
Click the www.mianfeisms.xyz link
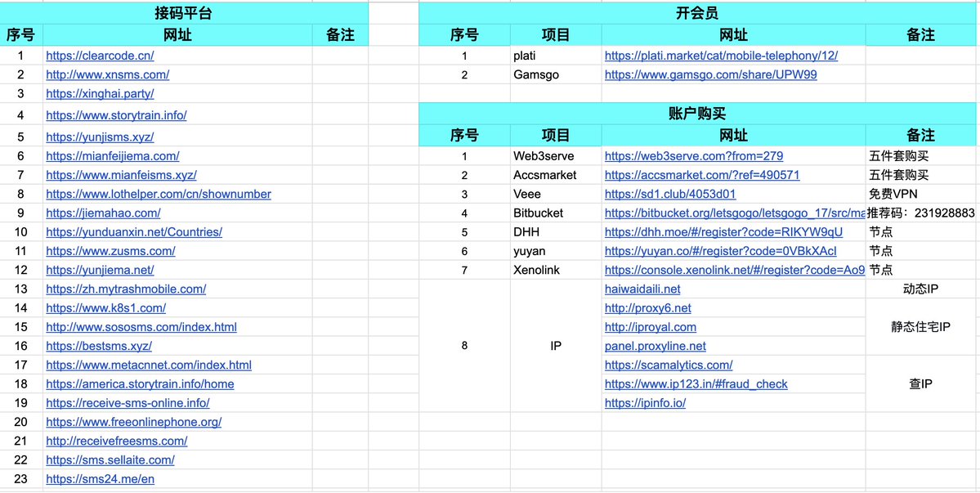pyautogui.click(x=121, y=175)
